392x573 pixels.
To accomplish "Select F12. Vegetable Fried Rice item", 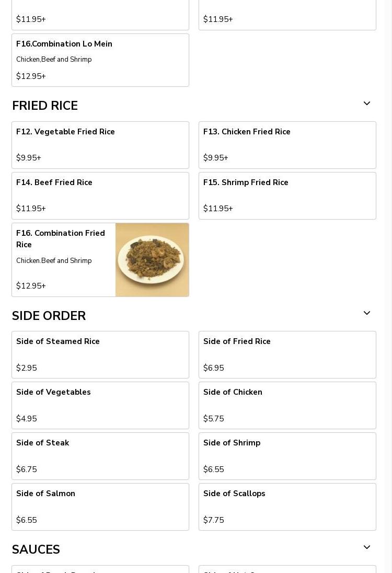I will (x=100, y=145).
